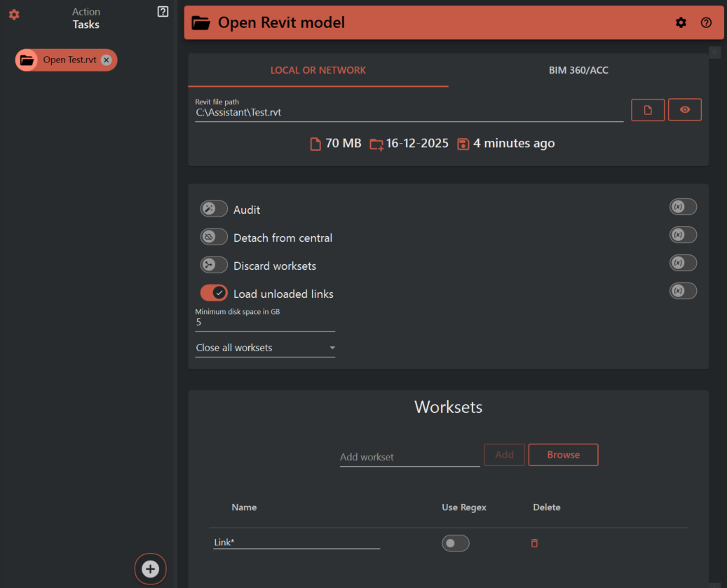Disable Load unloaded links toggle
Image resolution: width=727 pixels, height=588 pixels.
point(214,293)
